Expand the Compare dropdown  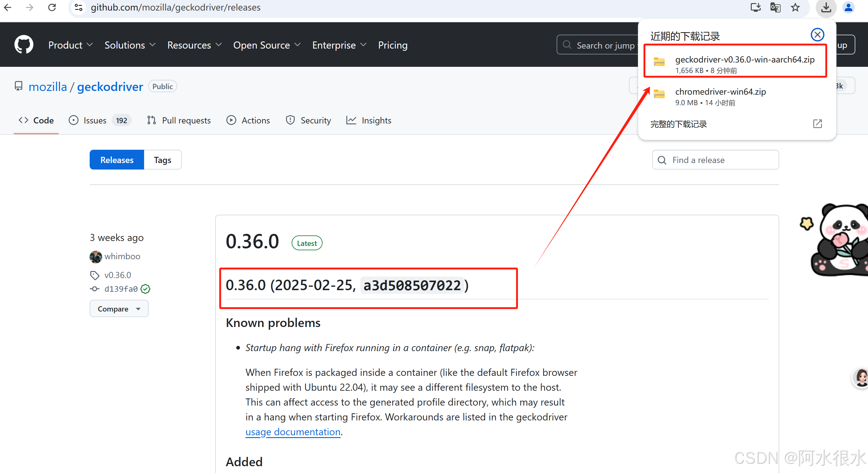click(x=119, y=308)
